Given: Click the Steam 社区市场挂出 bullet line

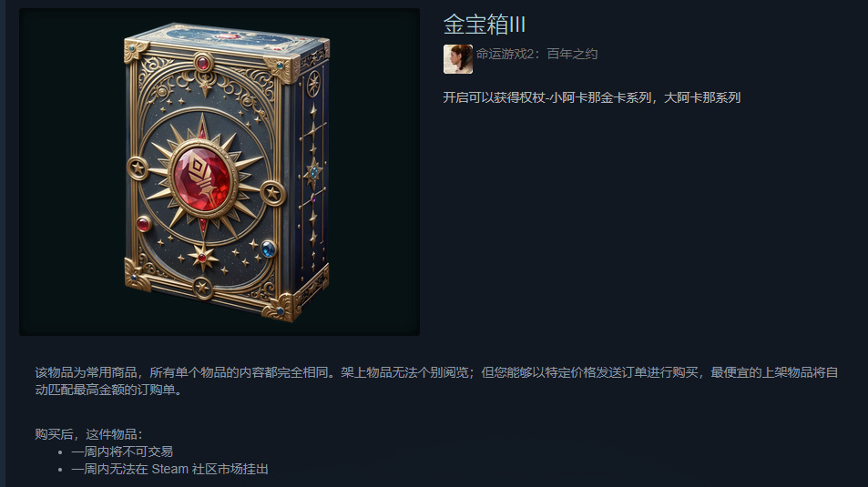Looking at the screenshot, I should [x=169, y=470].
